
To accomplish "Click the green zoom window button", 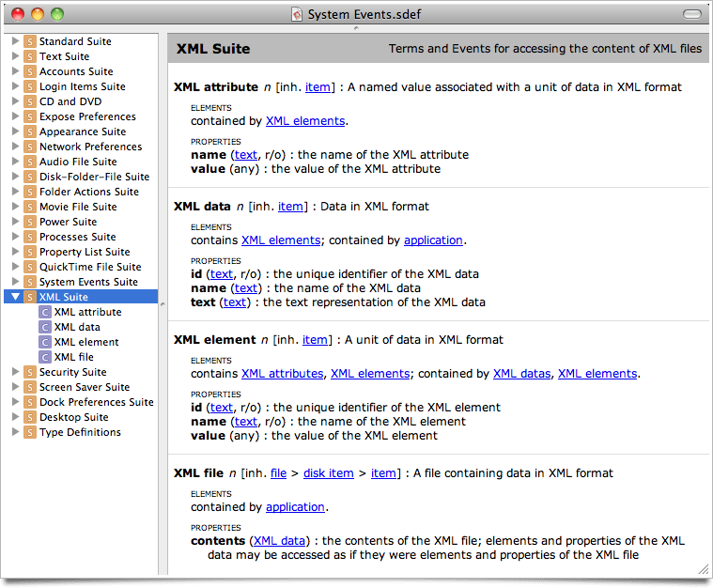I will click(57, 14).
